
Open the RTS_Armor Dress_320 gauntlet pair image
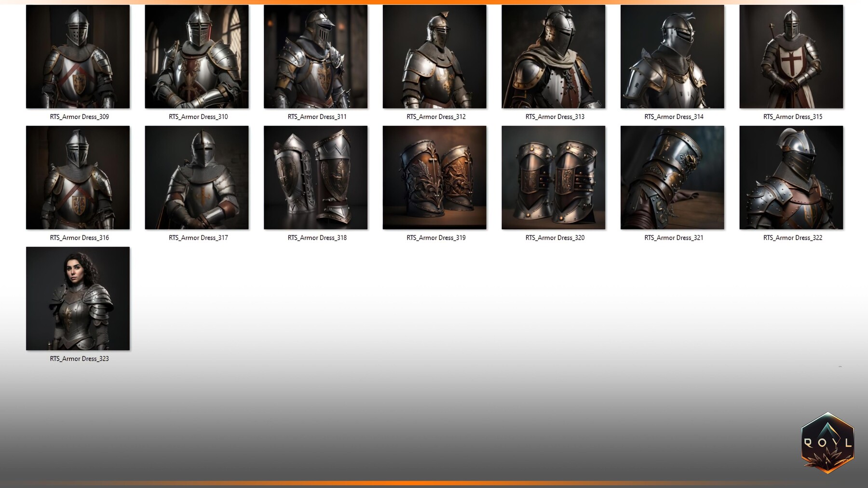point(554,177)
